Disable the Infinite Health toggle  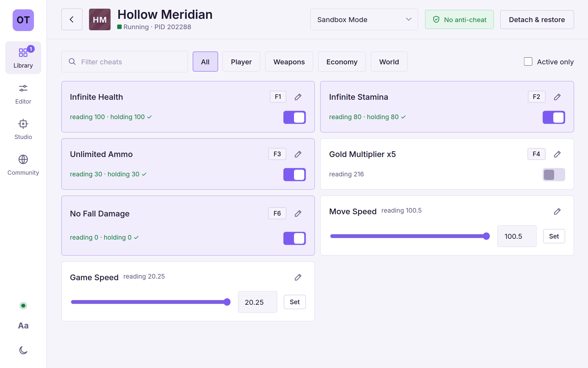click(295, 117)
